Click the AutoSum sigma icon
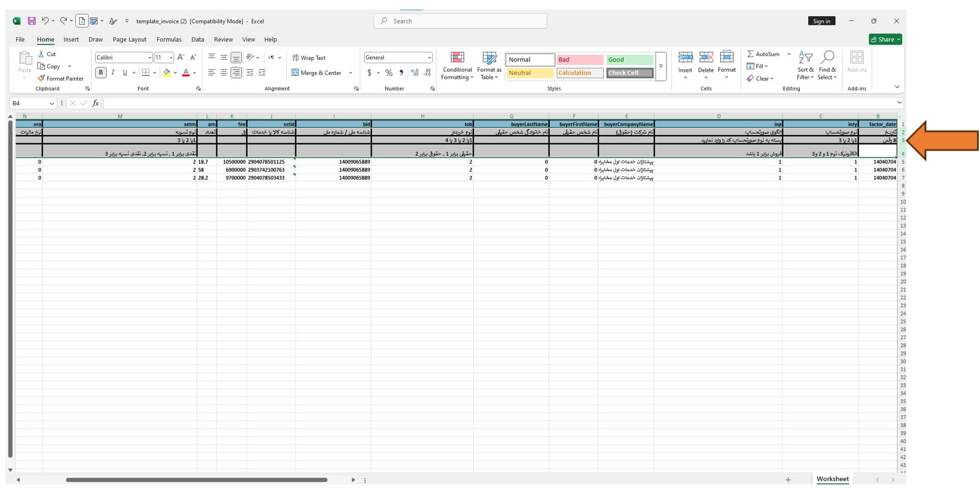980x491 pixels. tap(750, 54)
